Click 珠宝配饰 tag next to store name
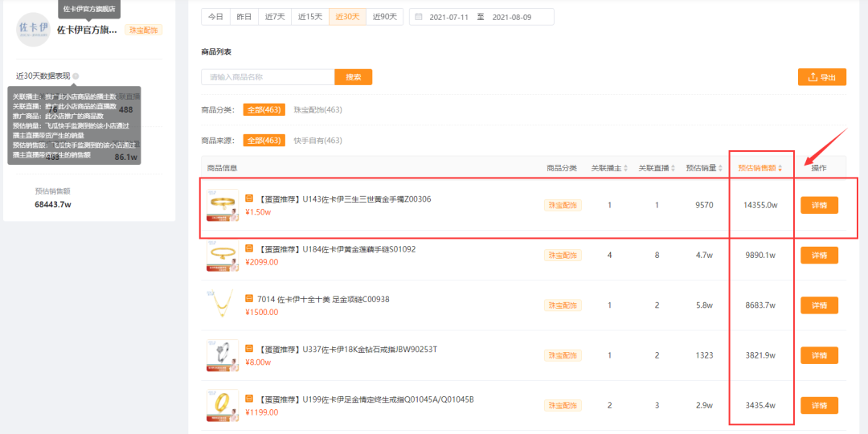 click(144, 31)
